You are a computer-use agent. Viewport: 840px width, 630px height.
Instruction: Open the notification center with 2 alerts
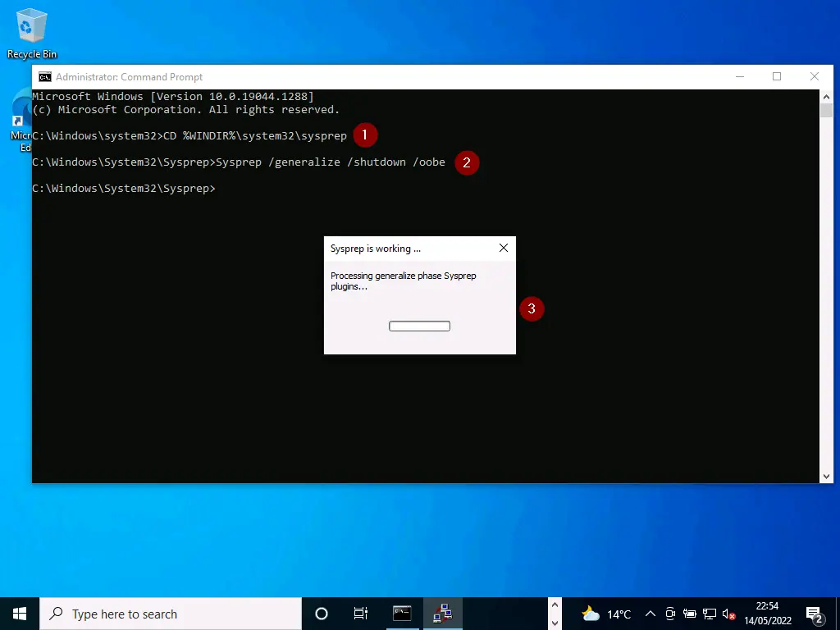coord(815,614)
